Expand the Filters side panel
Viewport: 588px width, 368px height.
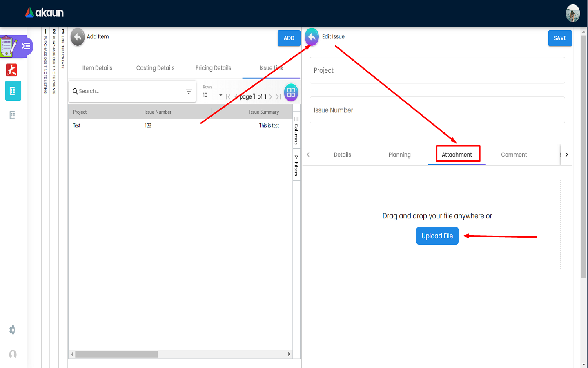296,166
